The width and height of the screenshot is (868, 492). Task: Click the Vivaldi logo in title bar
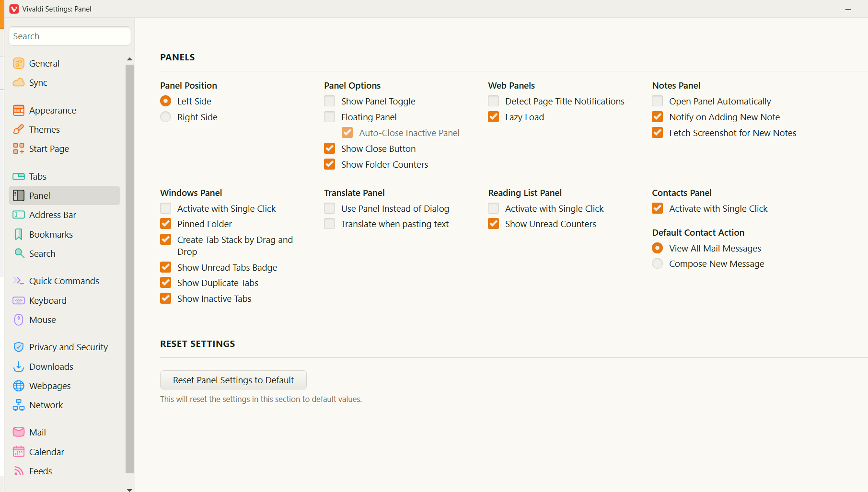[14, 9]
